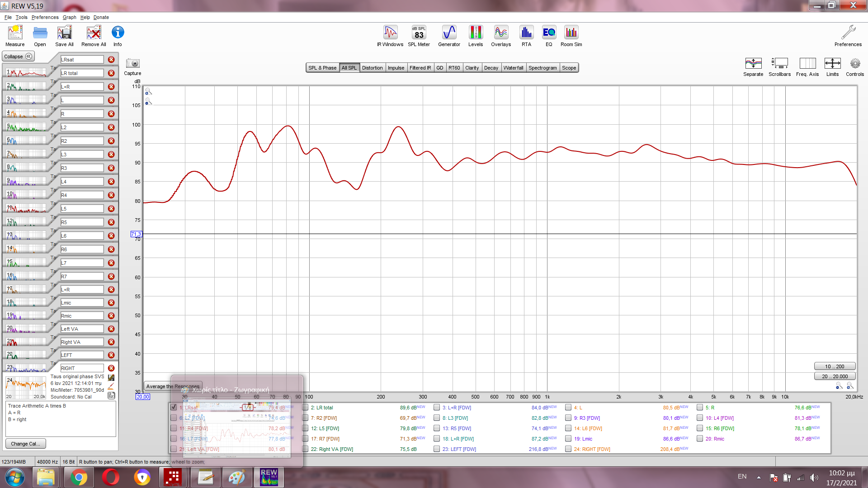Image resolution: width=868 pixels, height=488 pixels.
Task: Open Google Chrome from the taskbar
Action: 79,477
